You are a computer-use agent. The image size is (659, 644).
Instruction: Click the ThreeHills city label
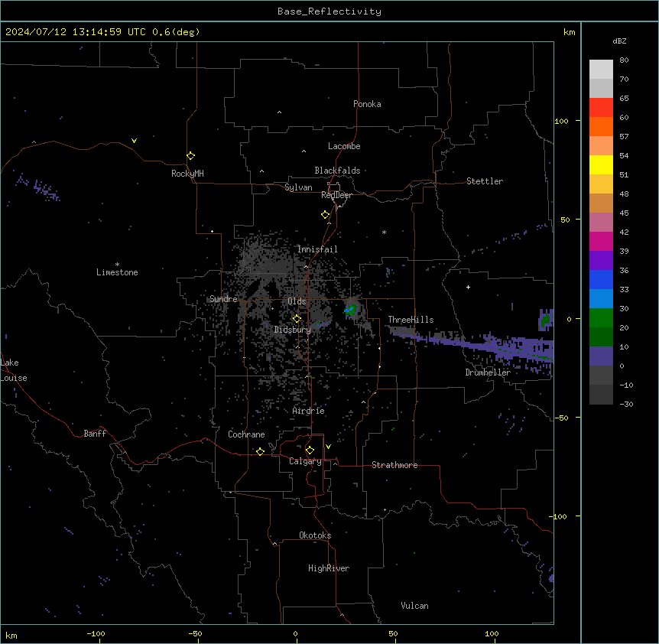point(411,320)
